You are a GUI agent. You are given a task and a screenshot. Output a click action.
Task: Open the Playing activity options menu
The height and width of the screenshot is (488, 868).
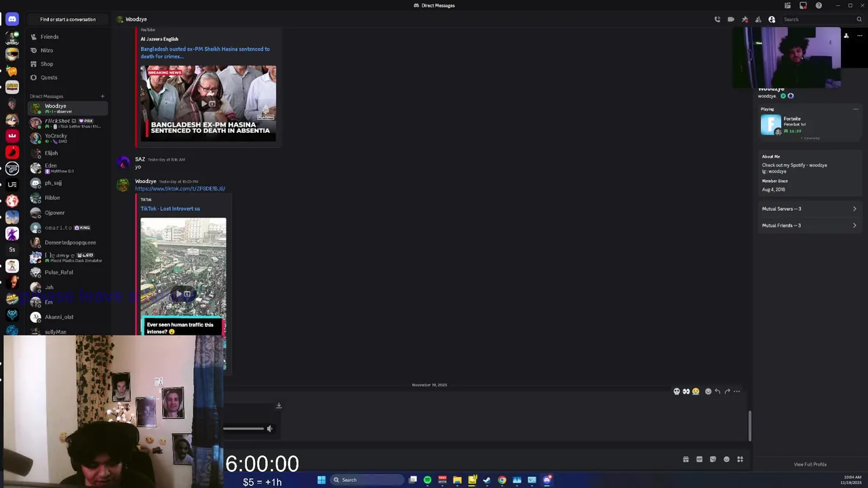[x=856, y=109]
